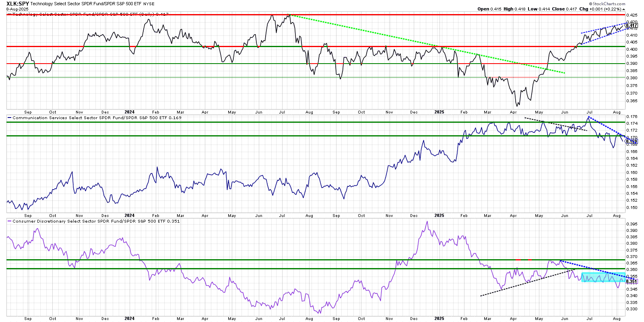Viewport: 644px width, 322px height.
Task: Click the Nov 2023 month label under bottom panel
Action: click(x=79, y=319)
